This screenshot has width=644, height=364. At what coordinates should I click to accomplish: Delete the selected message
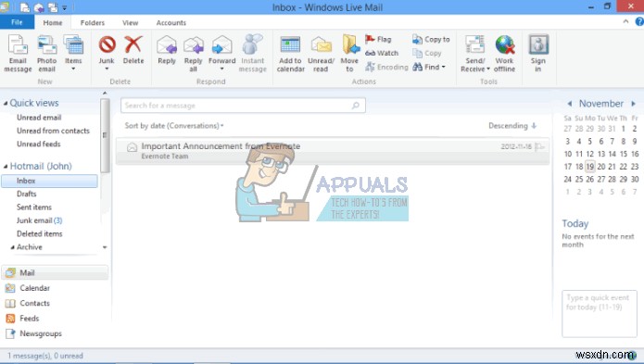pos(133,50)
